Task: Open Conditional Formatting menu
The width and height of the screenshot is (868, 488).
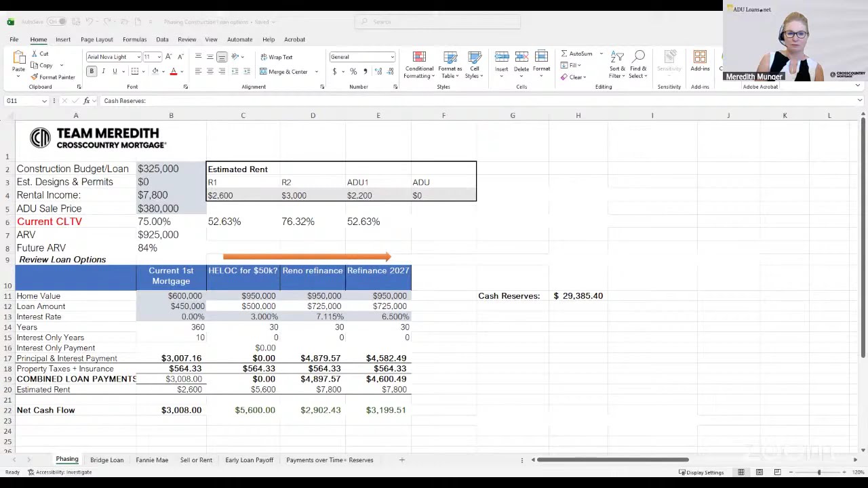Action: 419,65
